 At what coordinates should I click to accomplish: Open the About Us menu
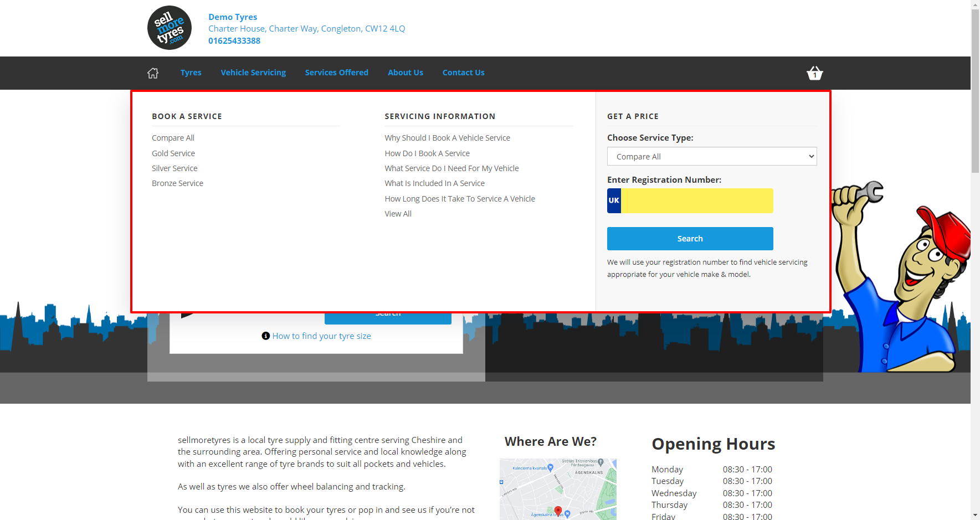(406, 73)
